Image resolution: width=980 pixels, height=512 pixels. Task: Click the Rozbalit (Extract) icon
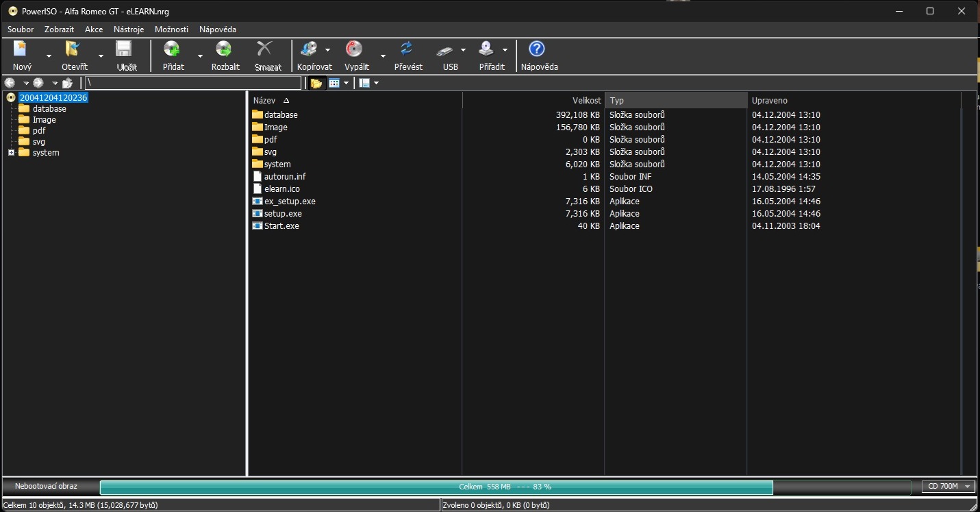point(224,49)
